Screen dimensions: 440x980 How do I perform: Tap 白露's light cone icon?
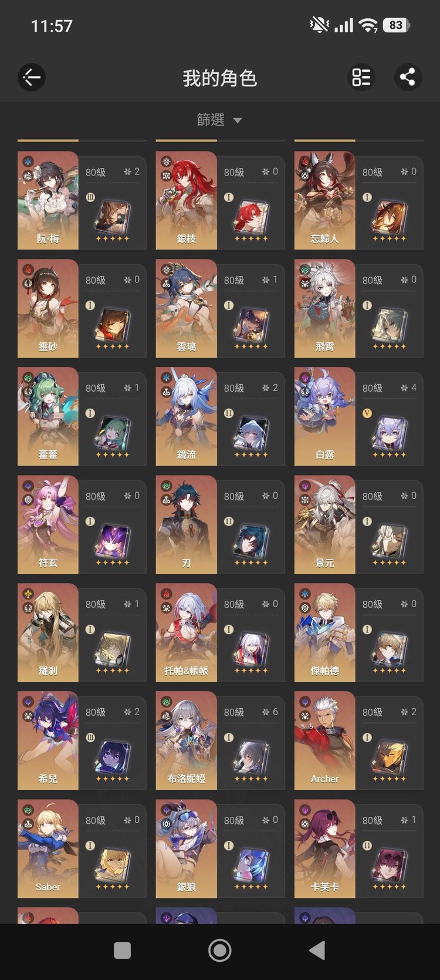[389, 432]
